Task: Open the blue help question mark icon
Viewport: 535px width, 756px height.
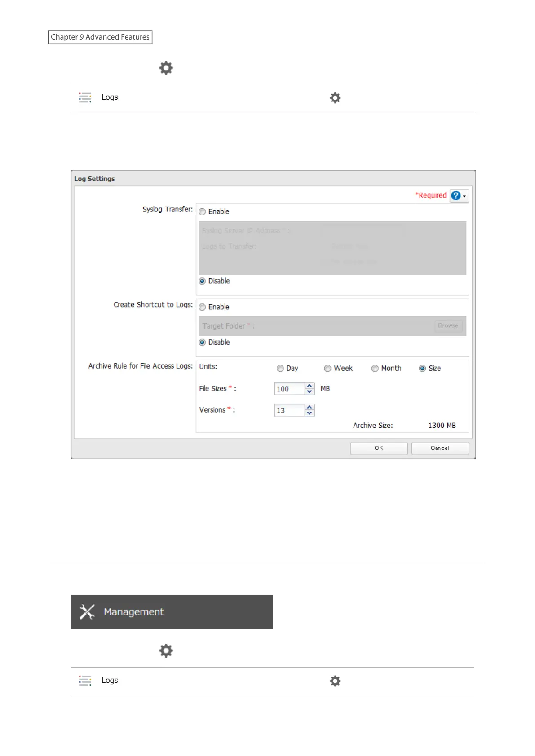Action: click(456, 196)
